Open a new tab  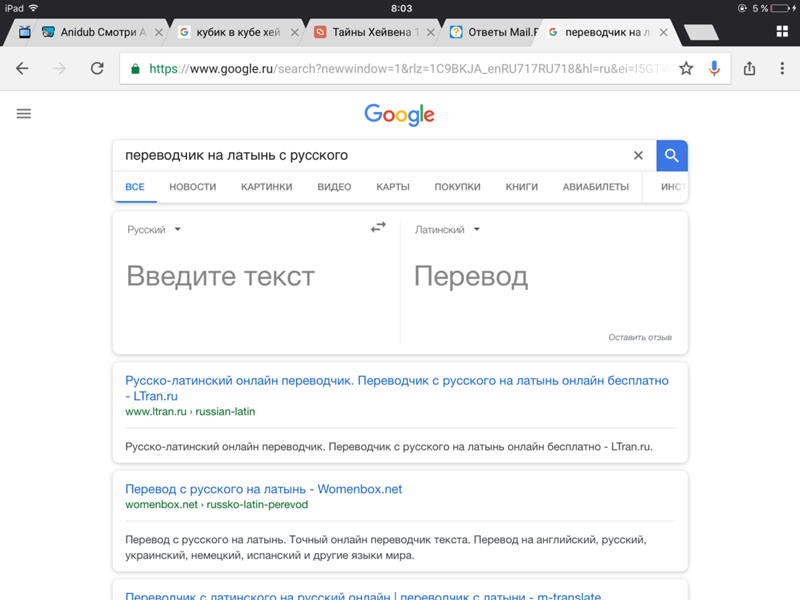click(702, 33)
